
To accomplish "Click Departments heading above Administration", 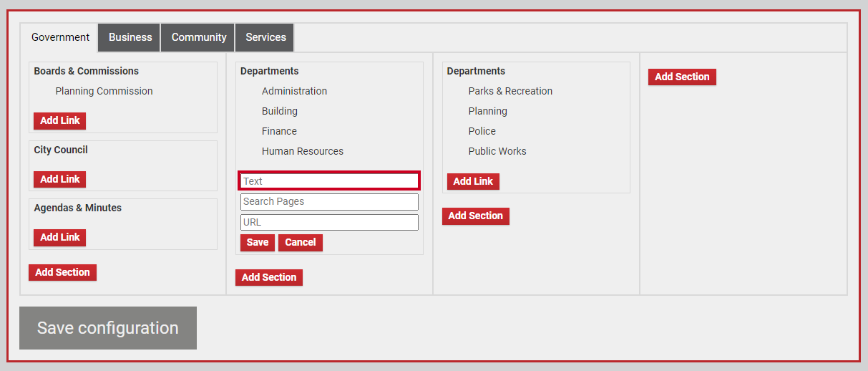I will [270, 71].
